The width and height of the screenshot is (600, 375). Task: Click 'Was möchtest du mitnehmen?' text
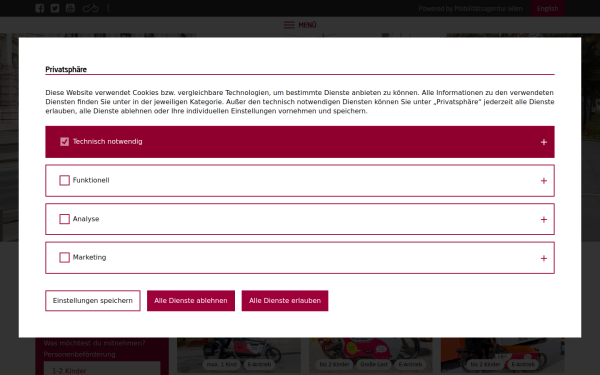point(94,343)
